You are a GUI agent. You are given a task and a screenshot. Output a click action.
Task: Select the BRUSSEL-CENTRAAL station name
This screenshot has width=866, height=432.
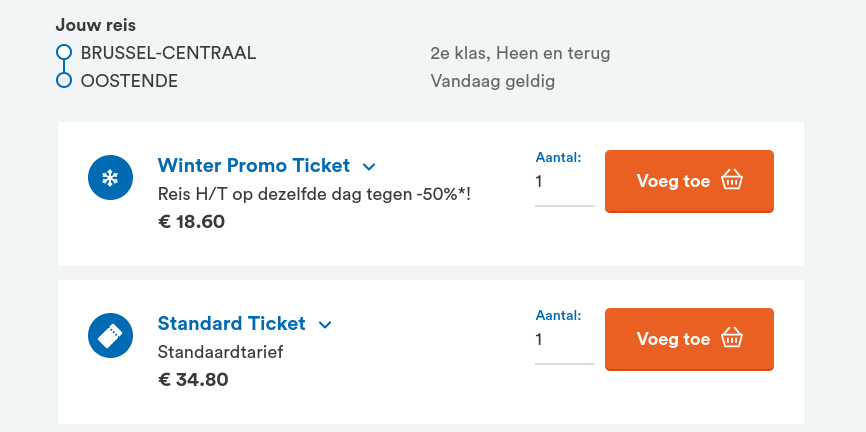click(168, 53)
